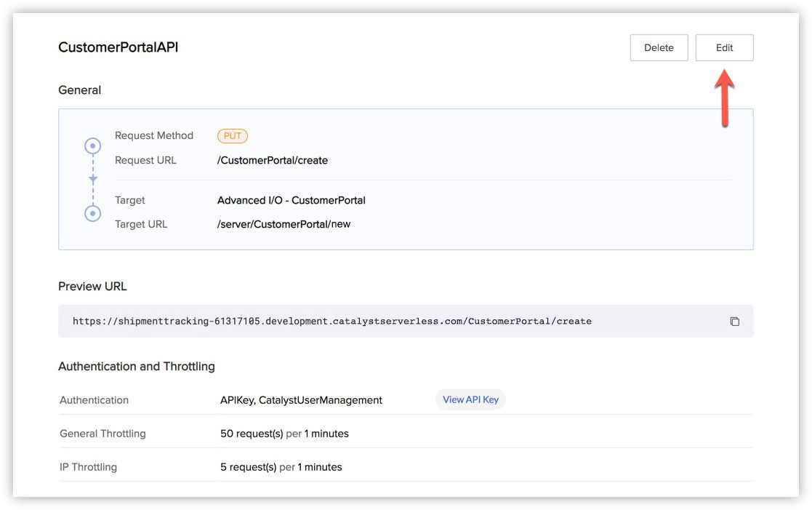Select the preview URL text field
The height and width of the screenshot is (510, 812).
pyautogui.click(x=332, y=321)
